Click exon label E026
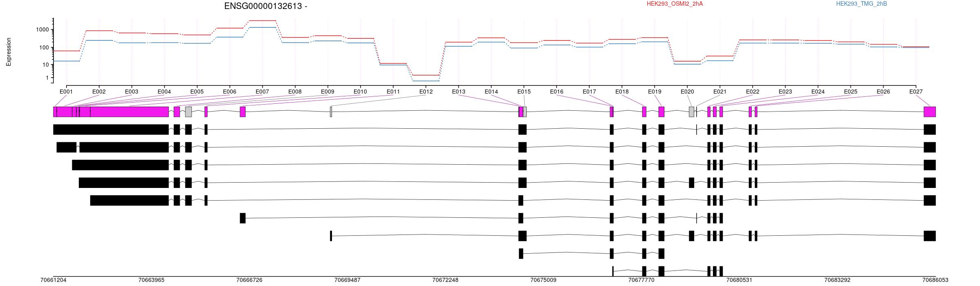Screen dimensions: 980x286 883,92
